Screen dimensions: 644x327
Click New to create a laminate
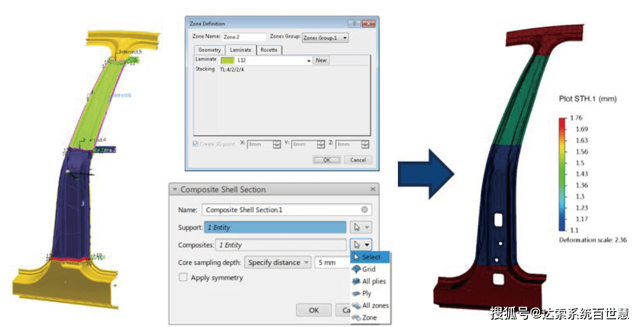pyautogui.click(x=321, y=60)
